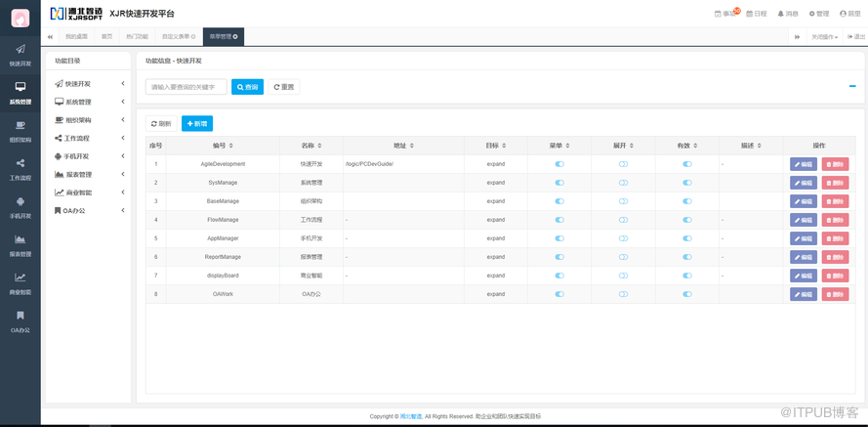Collapse search panel with minus icon
Screen dimensions: 868x427
click(x=852, y=86)
